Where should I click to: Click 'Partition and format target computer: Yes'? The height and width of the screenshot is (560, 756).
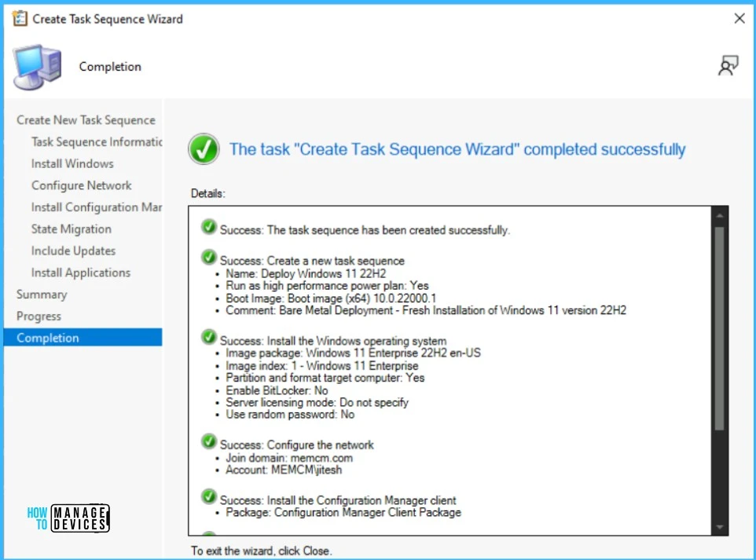pos(325,378)
